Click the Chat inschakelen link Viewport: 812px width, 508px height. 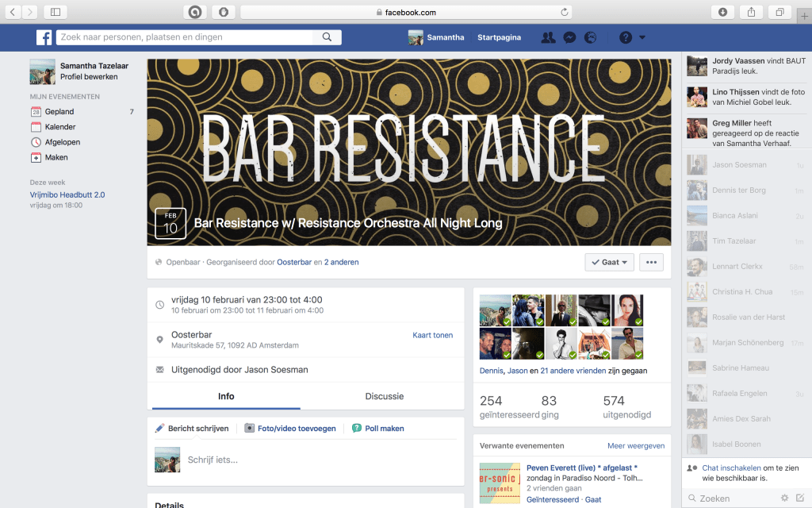730,468
